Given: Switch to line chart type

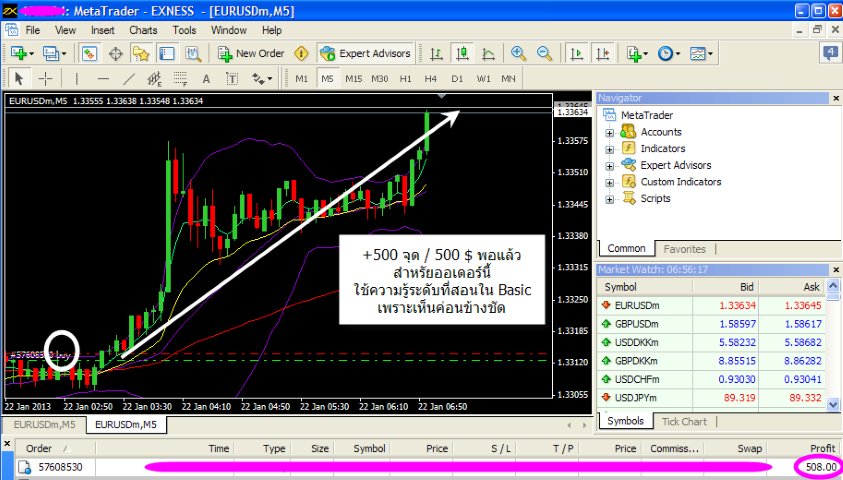Looking at the screenshot, I should click(x=488, y=53).
